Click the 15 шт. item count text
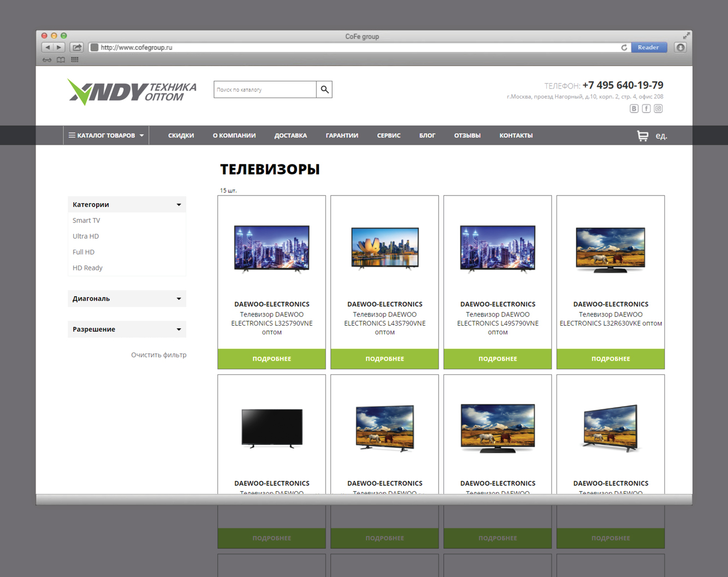The width and height of the screenshot is (728, 577). [x=228, y=191]
